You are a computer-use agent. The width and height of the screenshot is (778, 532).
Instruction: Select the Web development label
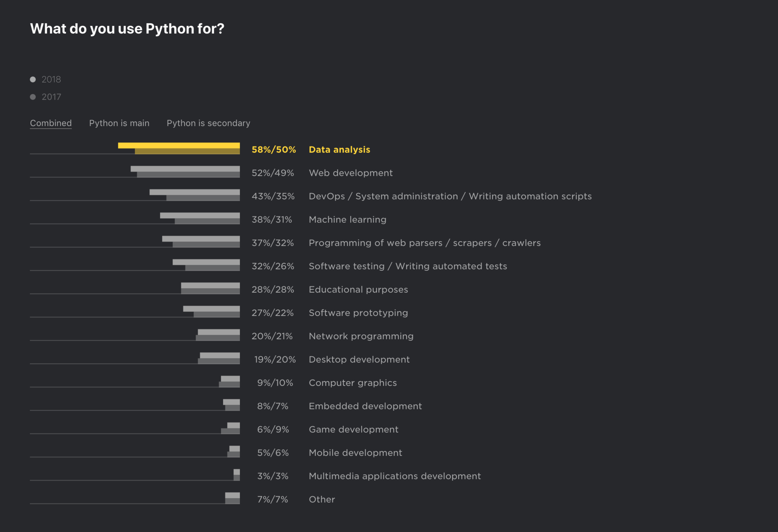coord(351,173)
